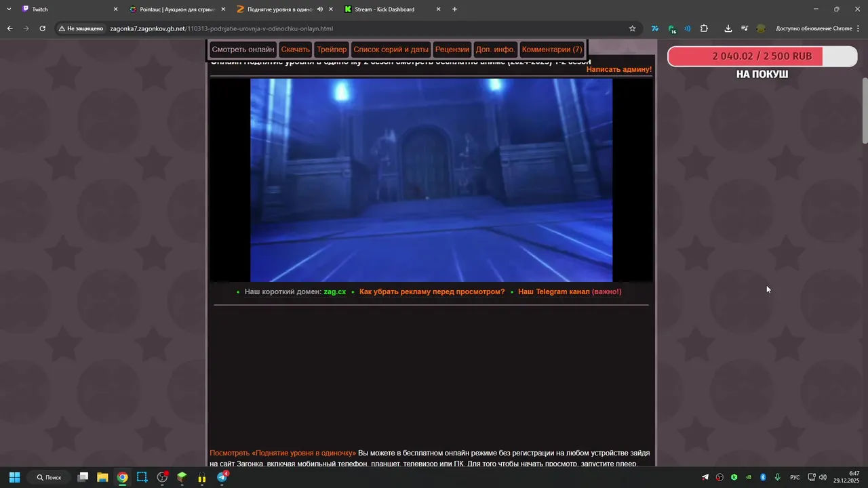The image size is (868, 488).
Task: Expand the tab search dropdown arrow
Action: [9, 9]
